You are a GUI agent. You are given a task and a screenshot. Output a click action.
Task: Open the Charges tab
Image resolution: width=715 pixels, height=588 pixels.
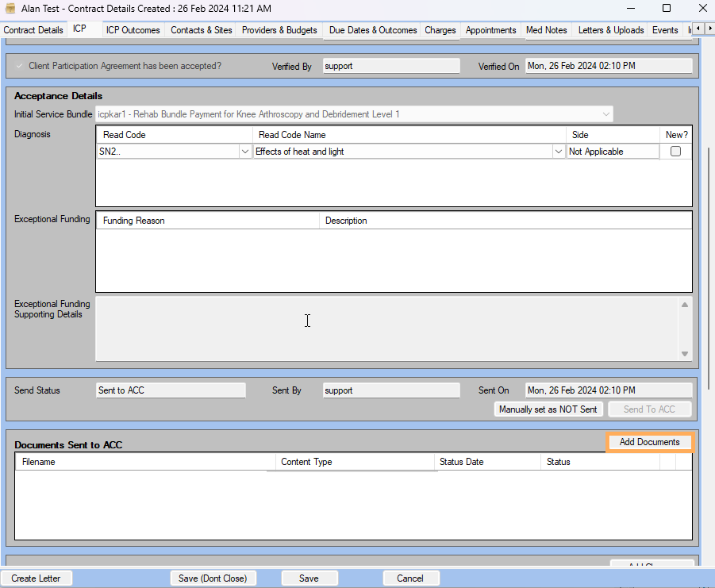[x=440, y=30]
